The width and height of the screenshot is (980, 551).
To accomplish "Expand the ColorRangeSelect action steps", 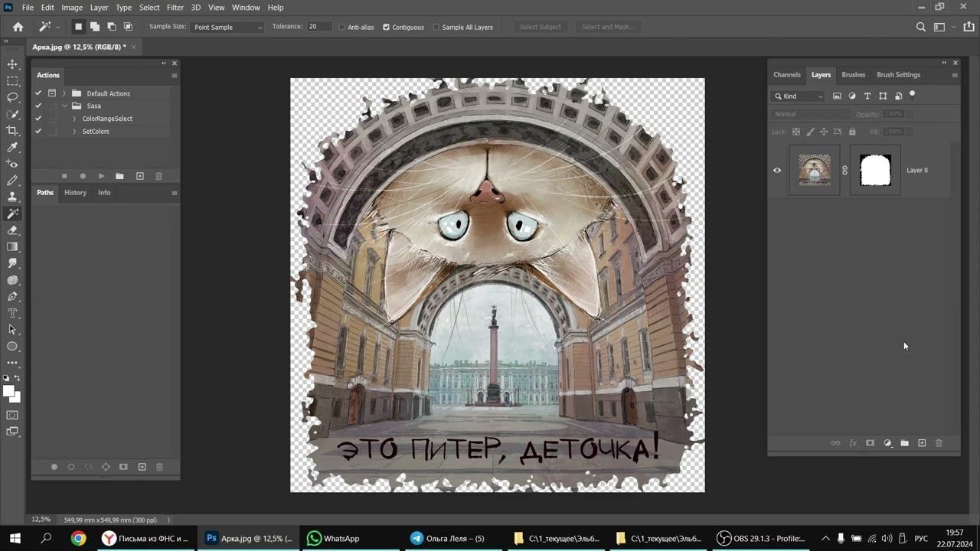I will pyautogui.click(x=74, y=119).
